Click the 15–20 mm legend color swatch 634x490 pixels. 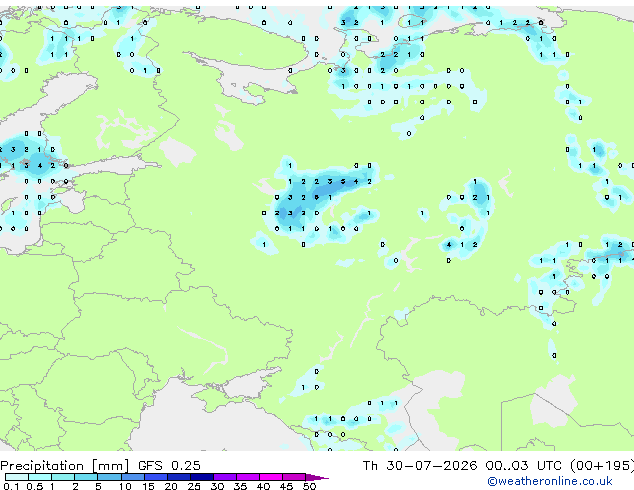coord(156,477)
